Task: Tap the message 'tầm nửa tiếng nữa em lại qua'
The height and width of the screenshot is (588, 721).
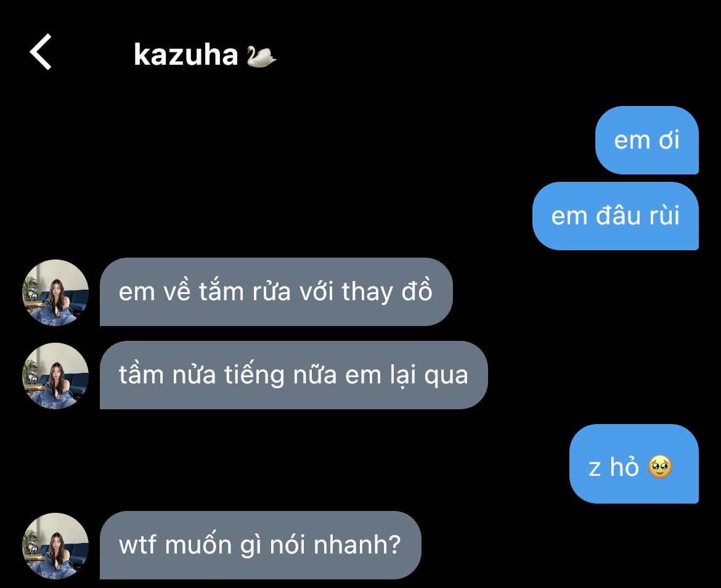Action: [x=293, y=375]
